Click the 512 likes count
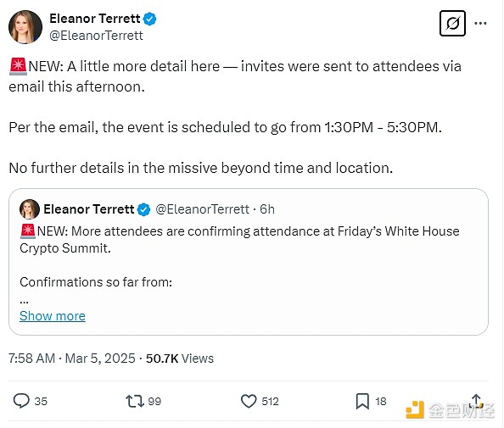This screenshot has height=428, width=504. coord(270,402)
